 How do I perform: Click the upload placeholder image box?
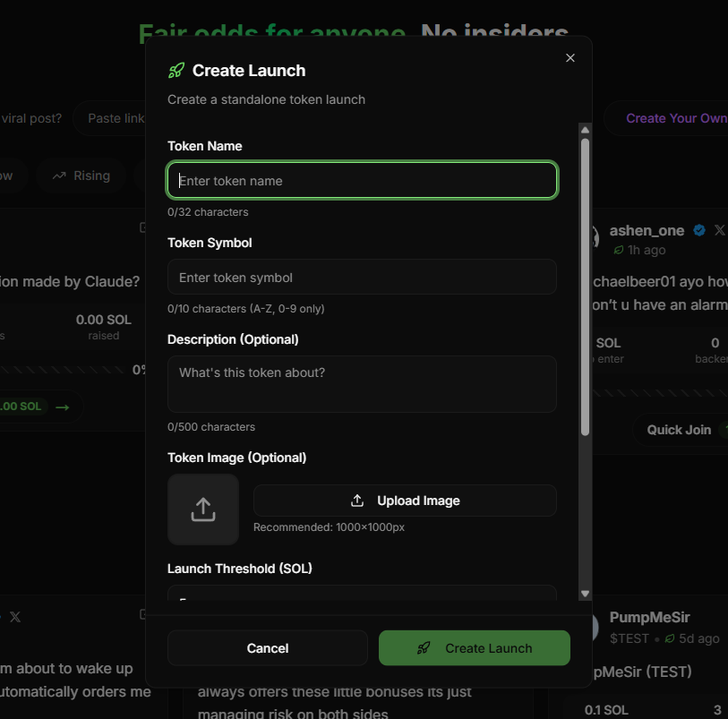point(203,509)
